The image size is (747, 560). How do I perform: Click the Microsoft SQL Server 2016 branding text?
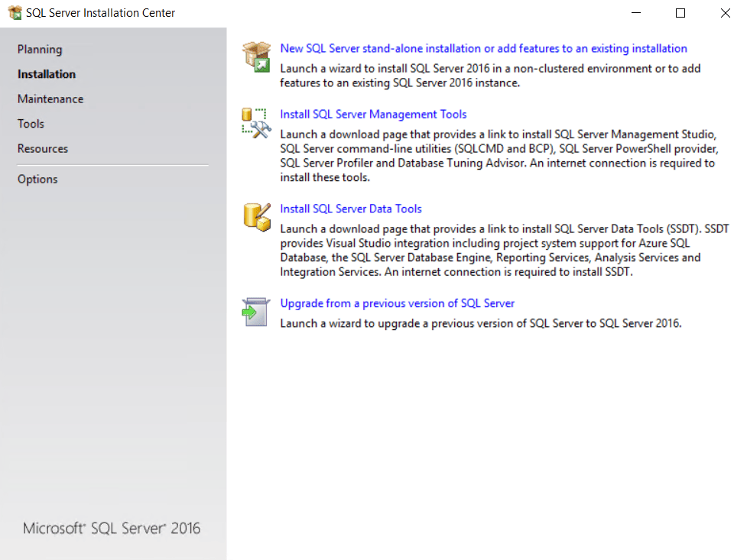112,527
